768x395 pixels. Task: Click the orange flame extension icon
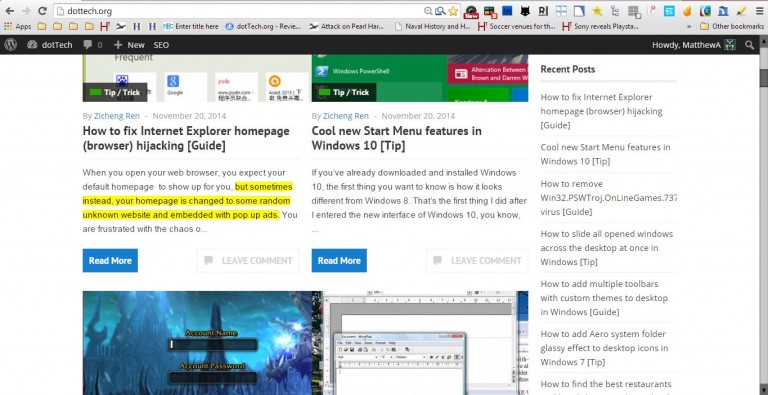coord(687,11)
